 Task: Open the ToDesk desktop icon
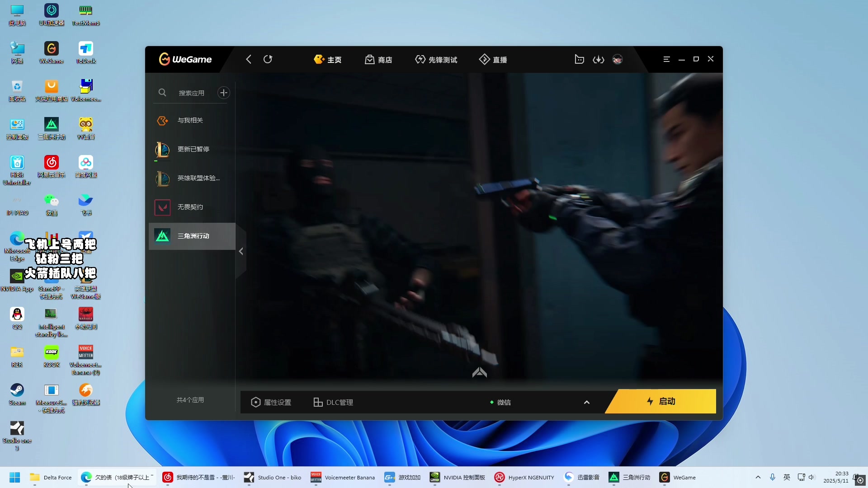tap(86, 52)
